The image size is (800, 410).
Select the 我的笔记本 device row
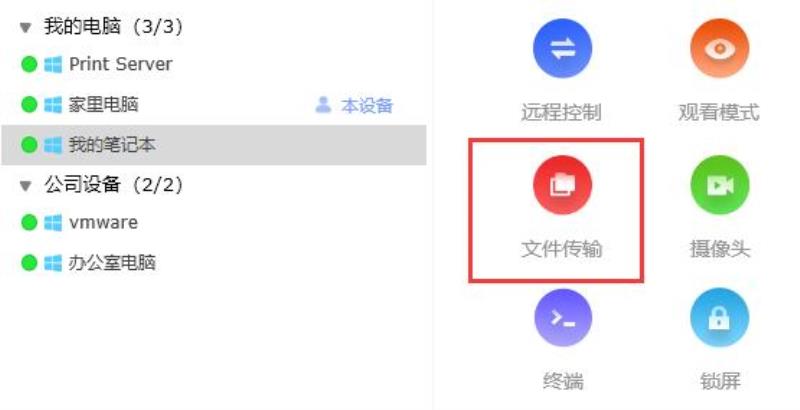(214, 145)
